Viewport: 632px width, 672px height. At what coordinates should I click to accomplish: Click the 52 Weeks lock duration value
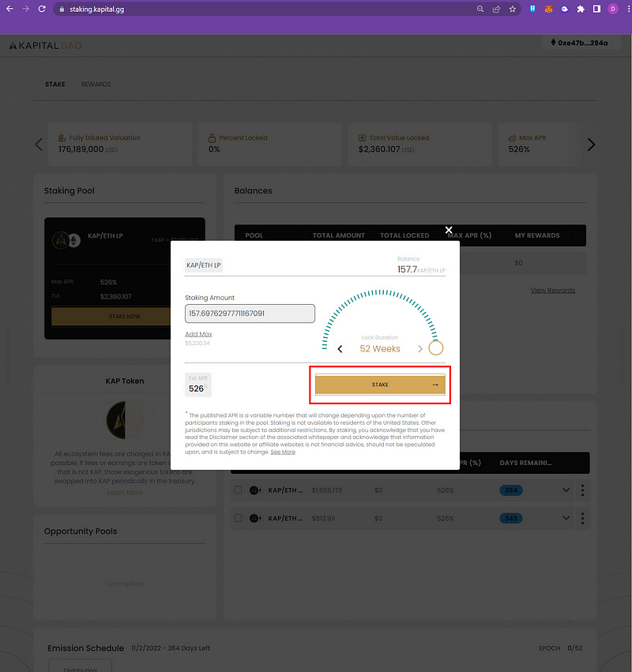tap(380, 349)
